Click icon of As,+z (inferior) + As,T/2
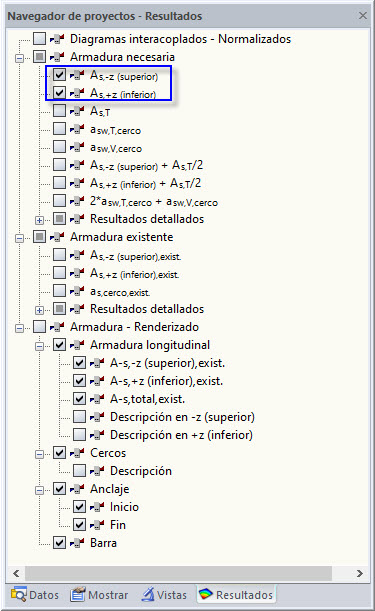375x611 pixels. (77, 183)
